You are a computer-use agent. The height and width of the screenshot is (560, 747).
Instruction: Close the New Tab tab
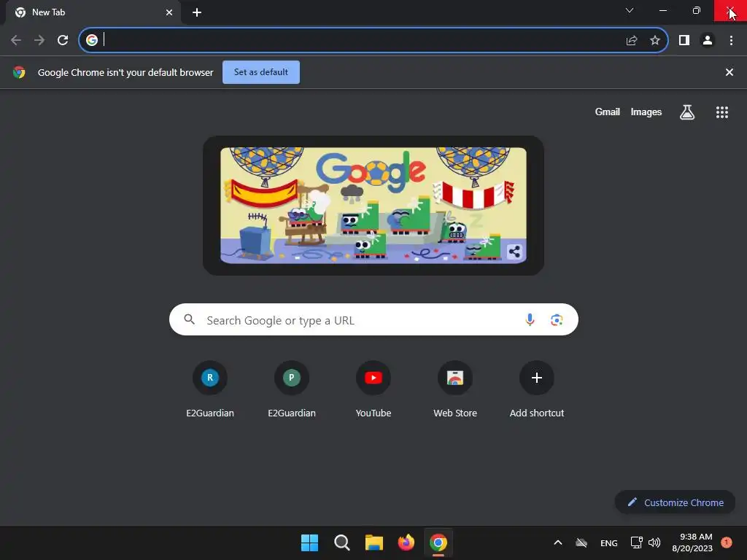click(169, 12)
